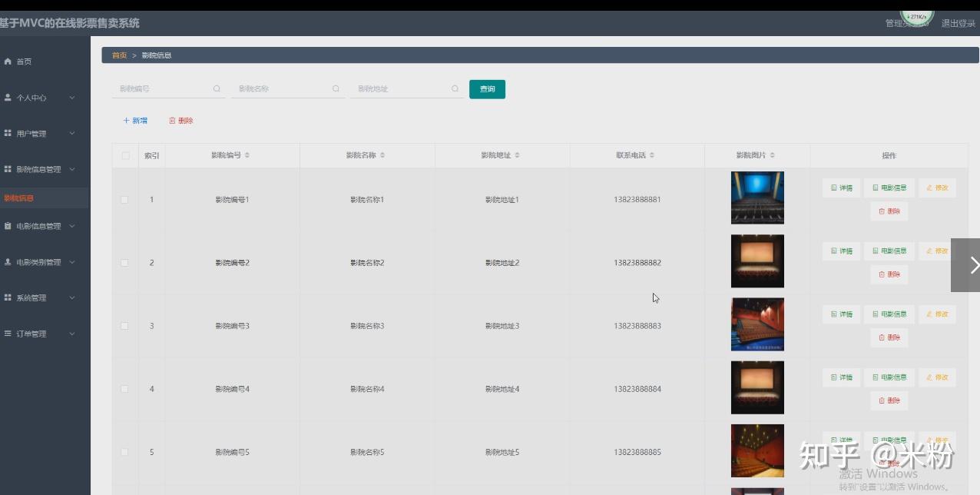Click 删除 in the 影院编号2 row
The width and height of the screenshot is (980, 495).
[889, 274]
